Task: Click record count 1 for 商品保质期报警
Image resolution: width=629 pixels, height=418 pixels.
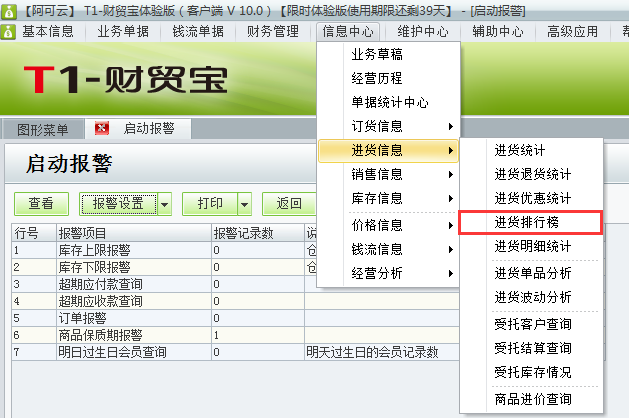Action: pos(258,335)
